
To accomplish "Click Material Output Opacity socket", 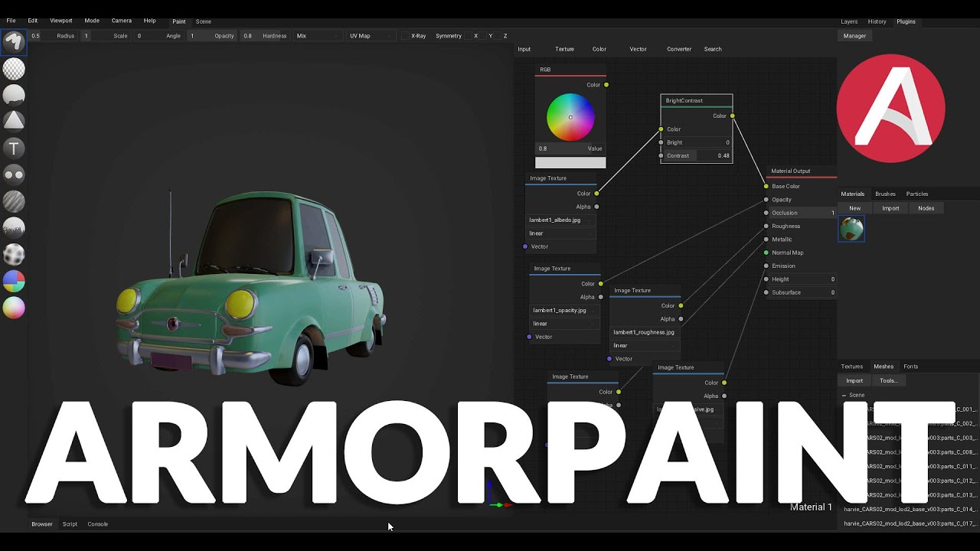I will 766,200.
